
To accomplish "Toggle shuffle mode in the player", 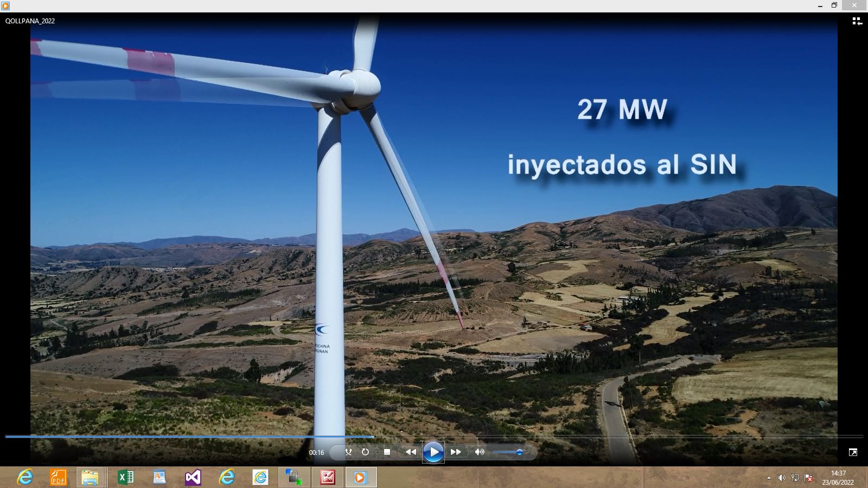I will [x=348, y=452].
